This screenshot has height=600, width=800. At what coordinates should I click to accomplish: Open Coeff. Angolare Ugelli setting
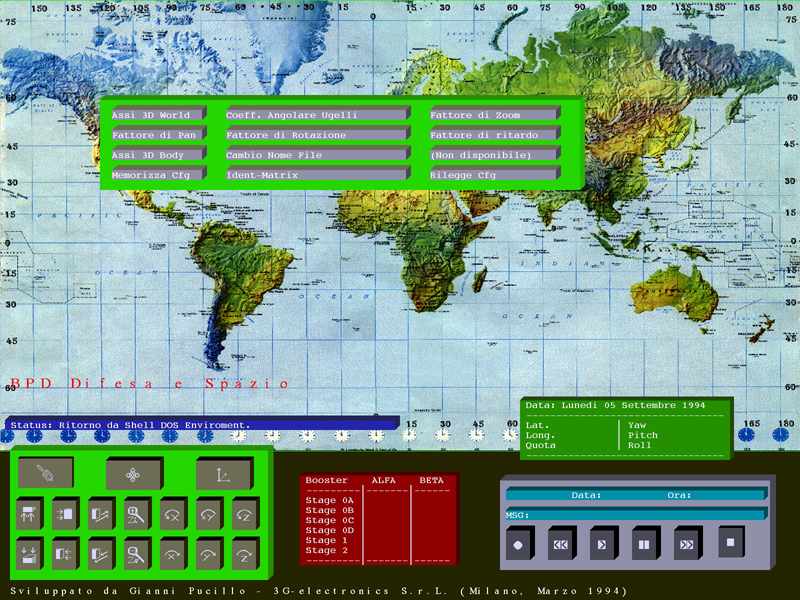pyautogui.click(x=318, y=114)
